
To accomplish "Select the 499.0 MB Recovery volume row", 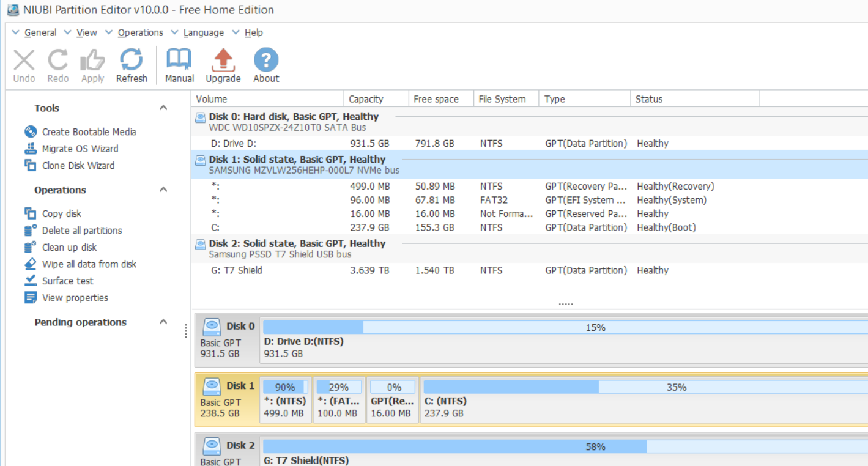I will coord(530,186).
